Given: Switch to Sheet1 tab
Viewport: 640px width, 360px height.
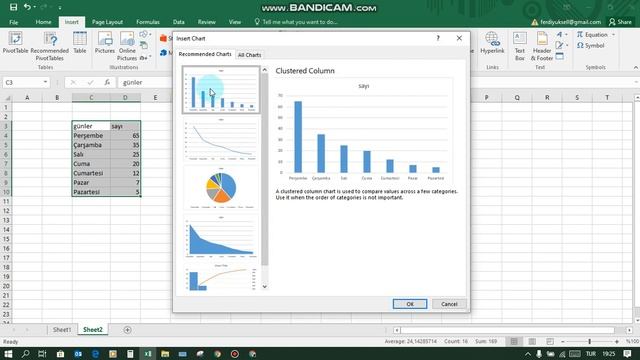Looking at the screenshot, I should coord(62,330).
